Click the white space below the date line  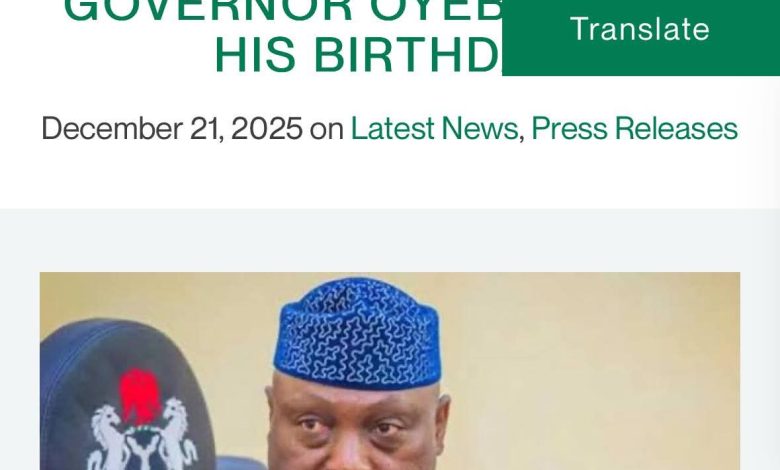(390, 177)
